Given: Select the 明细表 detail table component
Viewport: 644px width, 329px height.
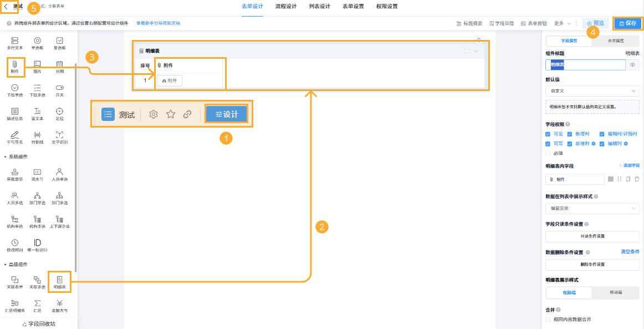Looking at the screenshot, I should point(59,282).
